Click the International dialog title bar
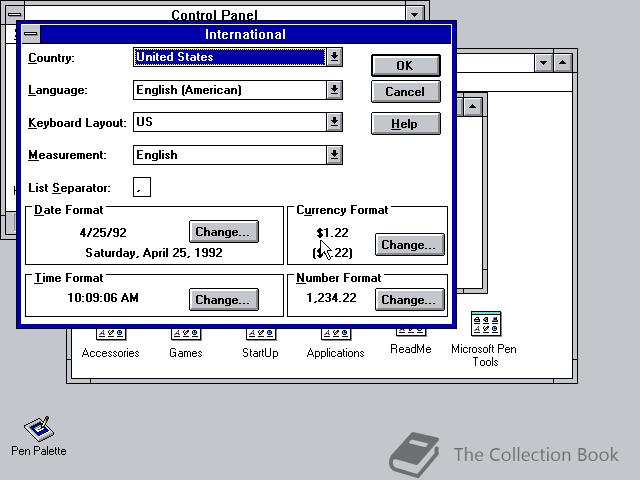This screenshot has width=640, height=480. pos(245,34)
